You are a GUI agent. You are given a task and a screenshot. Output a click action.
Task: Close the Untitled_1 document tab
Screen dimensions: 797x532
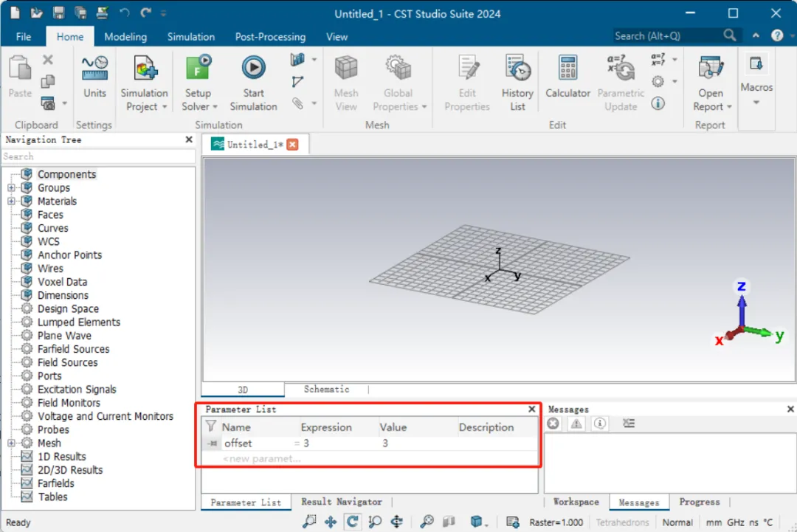tap(292, 145)
